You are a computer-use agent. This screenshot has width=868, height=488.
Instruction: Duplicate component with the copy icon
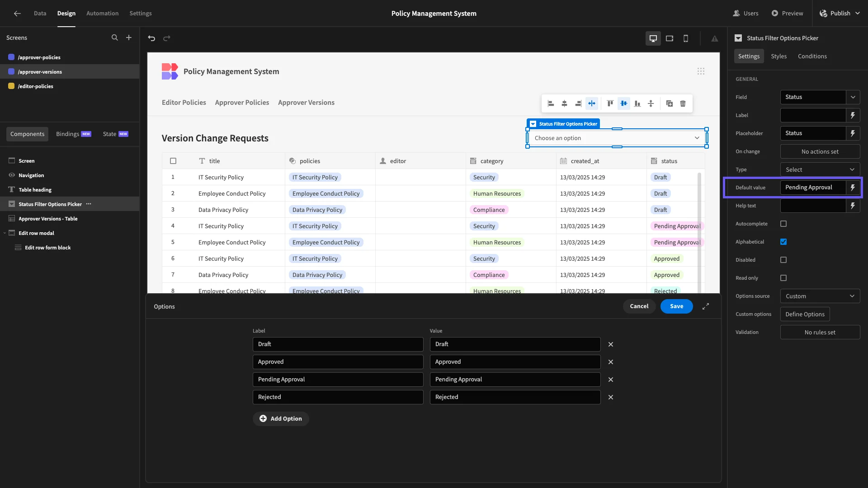click(669, 103)
